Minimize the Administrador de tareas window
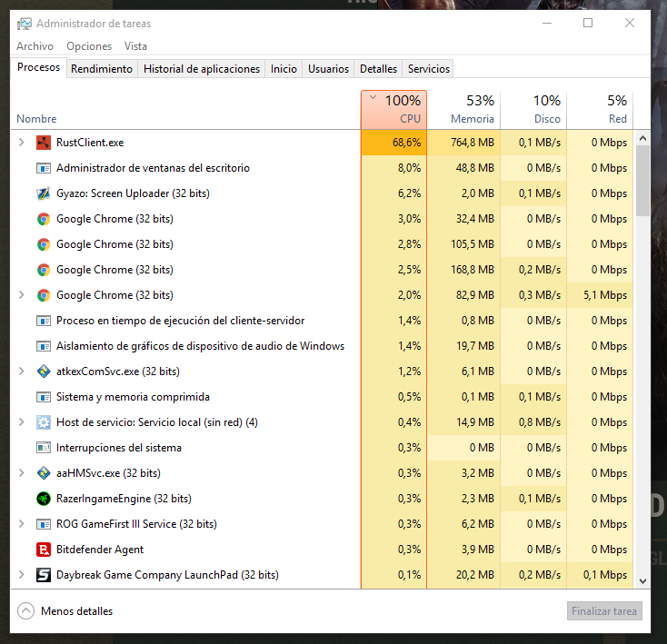 click(547, 23)
